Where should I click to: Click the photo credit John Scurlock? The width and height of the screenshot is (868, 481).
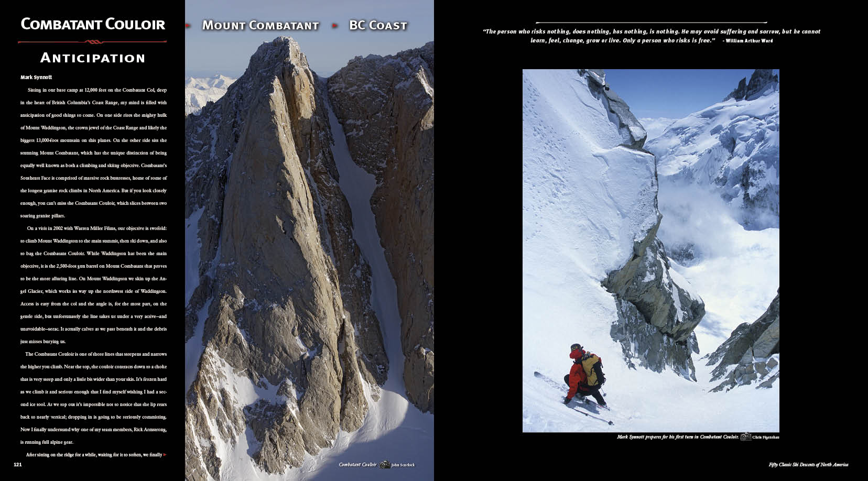coord(403,465)
